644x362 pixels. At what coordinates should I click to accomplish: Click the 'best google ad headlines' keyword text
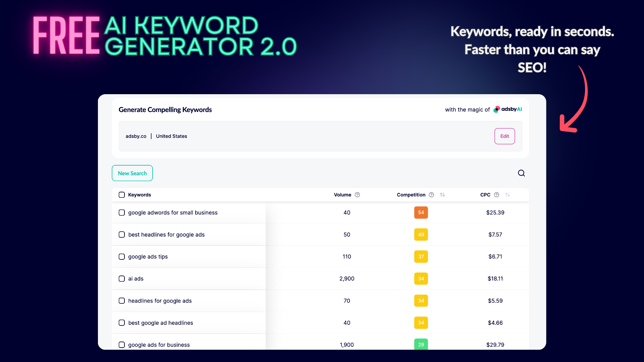161,323
